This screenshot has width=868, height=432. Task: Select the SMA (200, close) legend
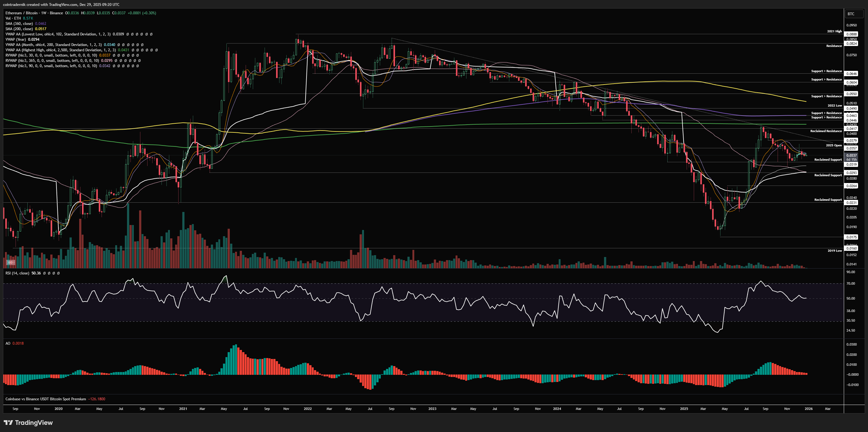click(x=19, y=29)
